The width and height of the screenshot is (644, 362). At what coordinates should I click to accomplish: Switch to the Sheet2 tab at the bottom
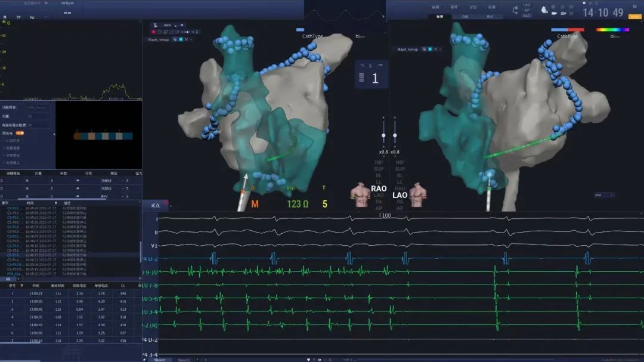(x=183, y=360)
